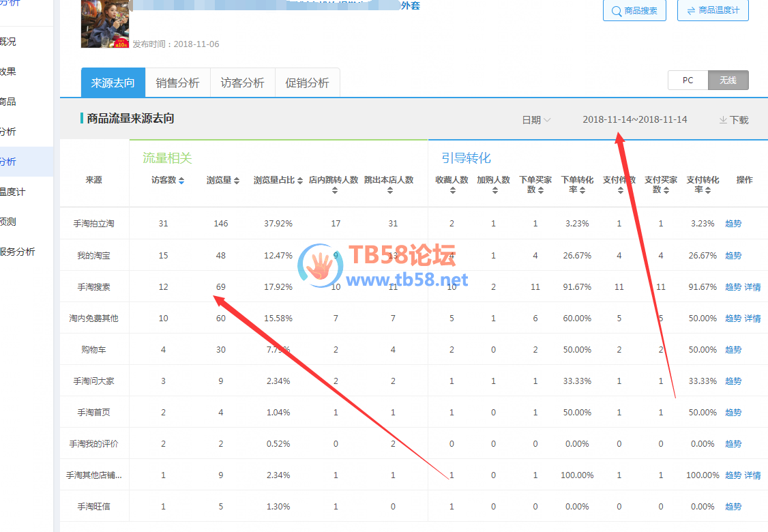Expand the 日期 dropdown
This screenshot has width=768, height=532.
tap(536, 120)
